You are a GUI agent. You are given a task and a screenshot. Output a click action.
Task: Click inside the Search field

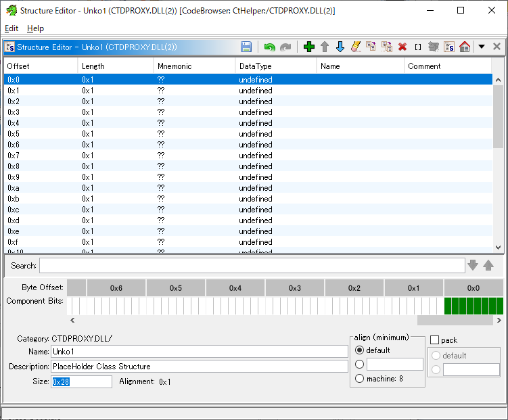pos(252,266)
